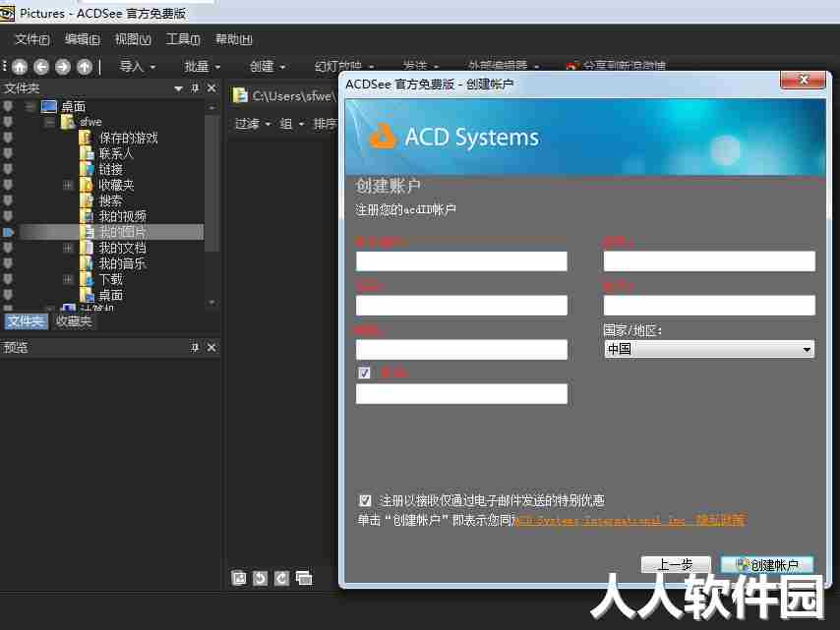
Task: Click the rotate right icon in bottom toolbar
Action: 281,578
